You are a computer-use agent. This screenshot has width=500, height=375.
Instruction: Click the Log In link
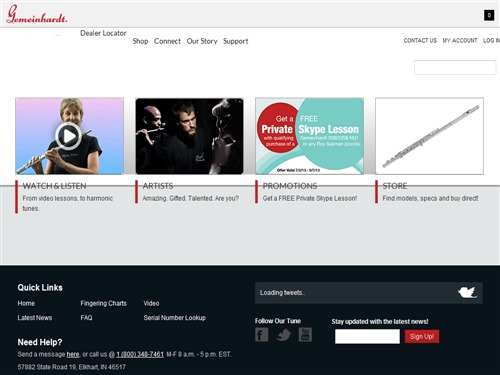pos(491,41)
